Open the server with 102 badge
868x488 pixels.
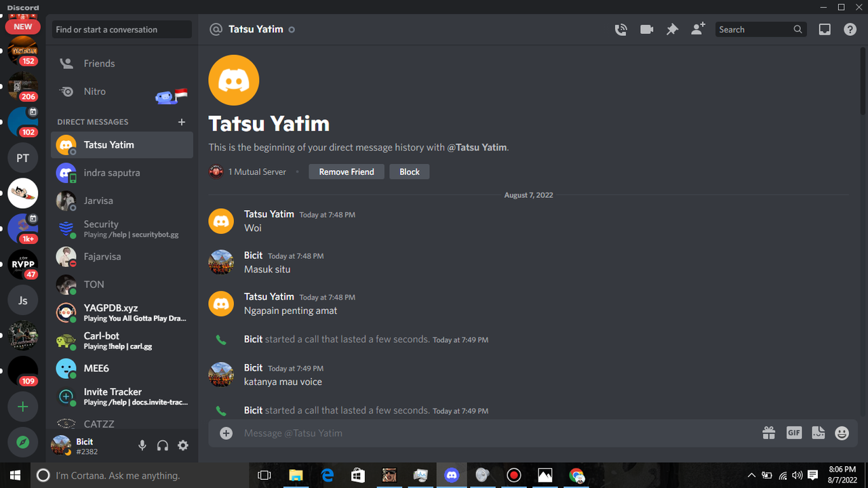pos(23,122)
